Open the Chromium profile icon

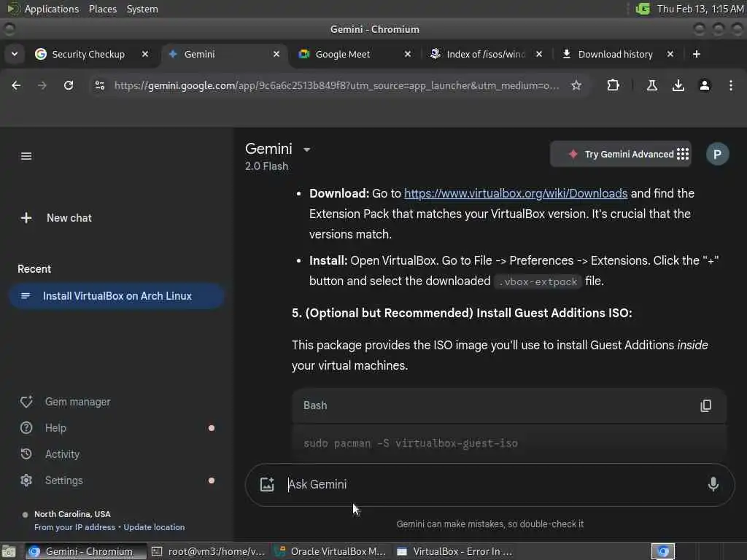point(705,85)
